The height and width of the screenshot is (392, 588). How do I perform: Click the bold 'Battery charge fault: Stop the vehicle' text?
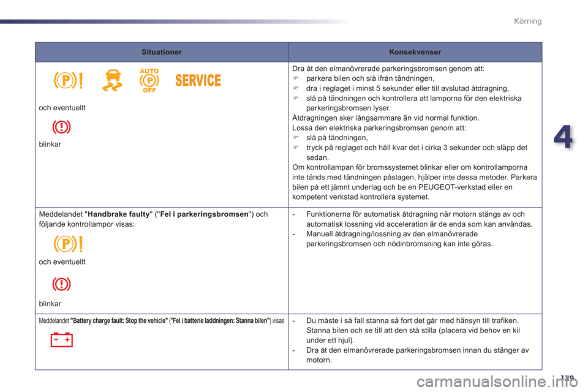pos(119,321)
